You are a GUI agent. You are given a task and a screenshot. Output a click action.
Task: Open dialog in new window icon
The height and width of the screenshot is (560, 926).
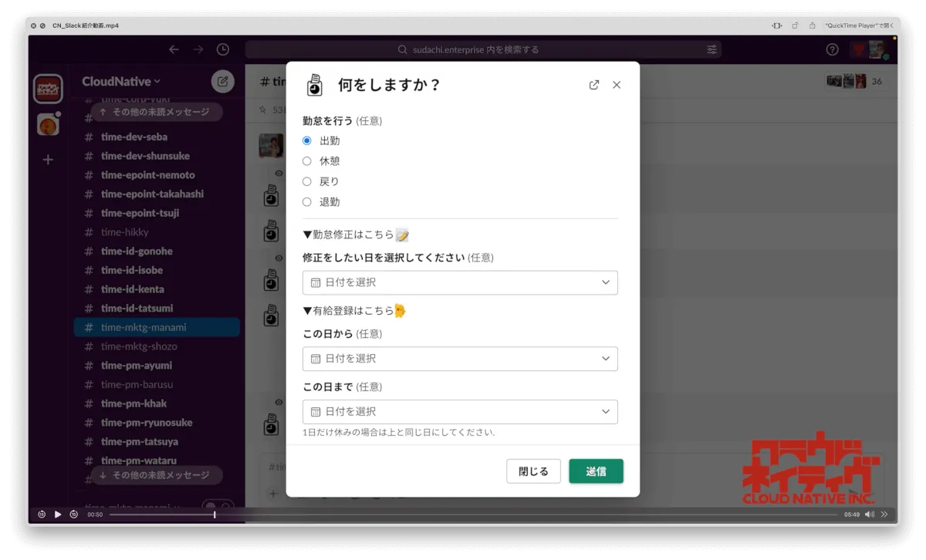click(593, 85)
